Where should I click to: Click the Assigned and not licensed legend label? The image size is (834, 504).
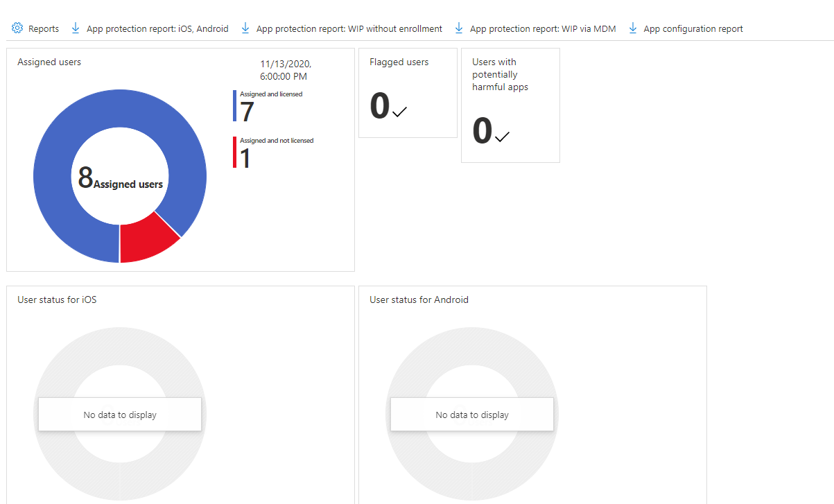277,141
